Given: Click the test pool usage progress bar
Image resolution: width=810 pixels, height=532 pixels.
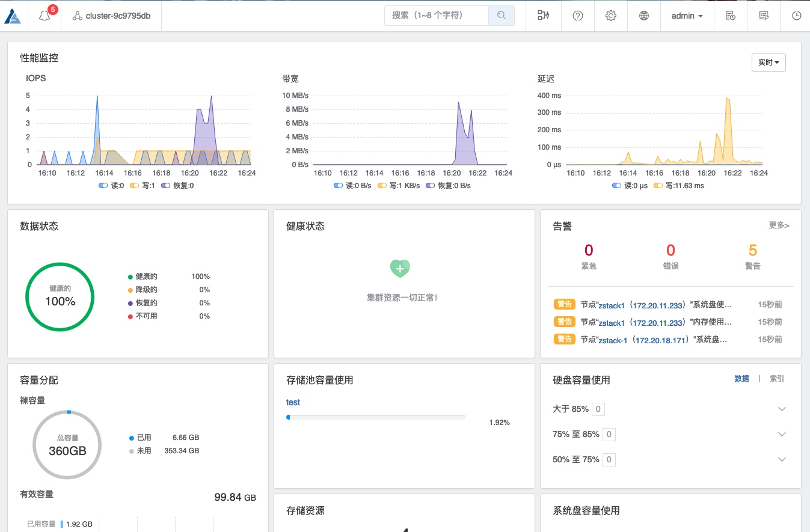Looking at the screenshot, I should click(x=376, y=417).
